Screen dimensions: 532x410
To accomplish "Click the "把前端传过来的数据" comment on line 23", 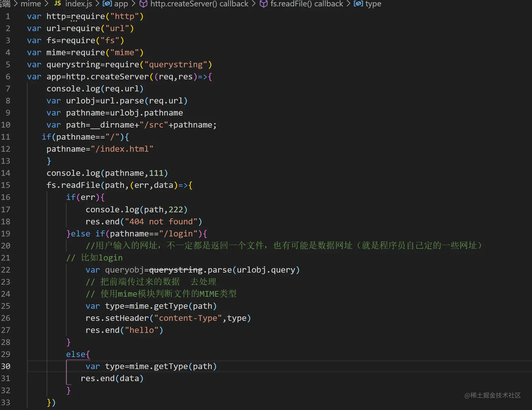I will click(x=151, y=282).
